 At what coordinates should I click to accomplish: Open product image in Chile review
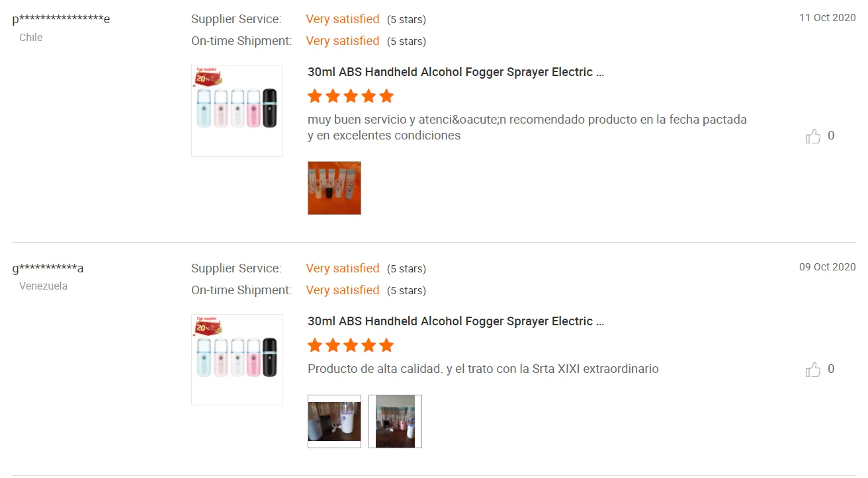[237, 110]
